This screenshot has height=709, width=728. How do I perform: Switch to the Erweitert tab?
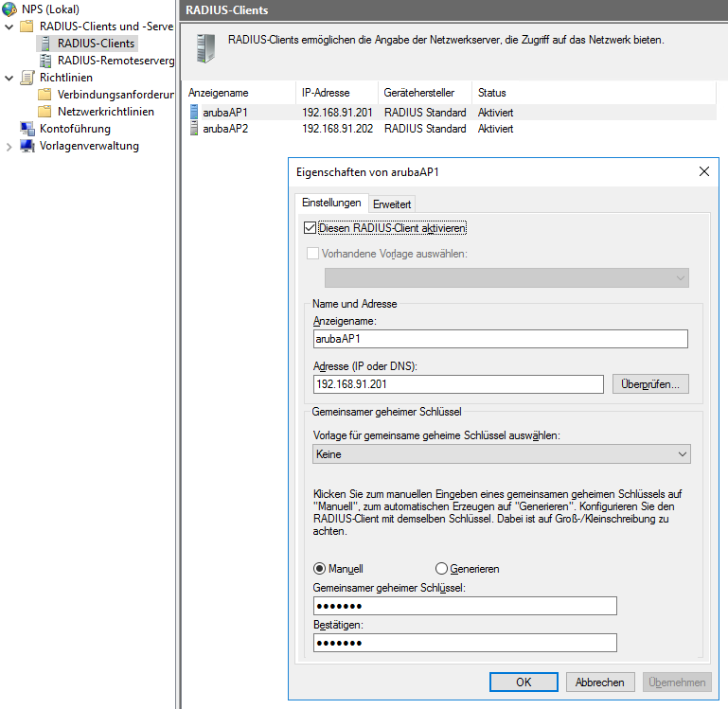click(x=392, y=204)
